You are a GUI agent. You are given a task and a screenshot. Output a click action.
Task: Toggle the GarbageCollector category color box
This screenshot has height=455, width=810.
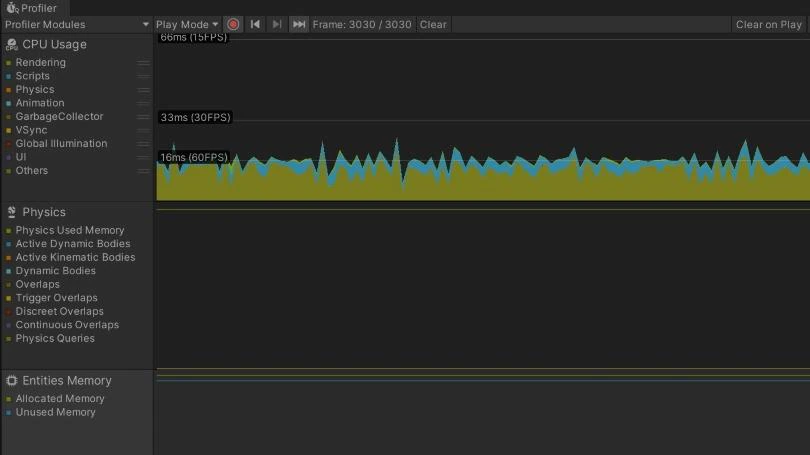[x=8, y=117]
